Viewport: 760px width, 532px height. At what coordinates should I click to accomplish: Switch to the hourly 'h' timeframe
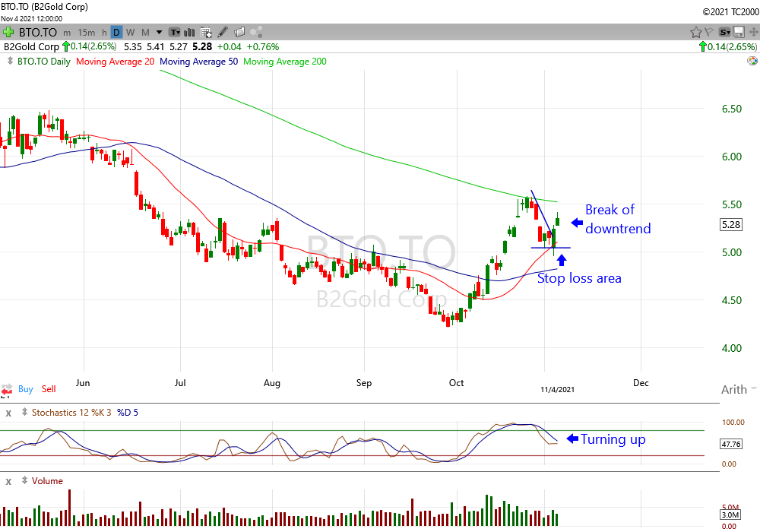coord(104,33)
